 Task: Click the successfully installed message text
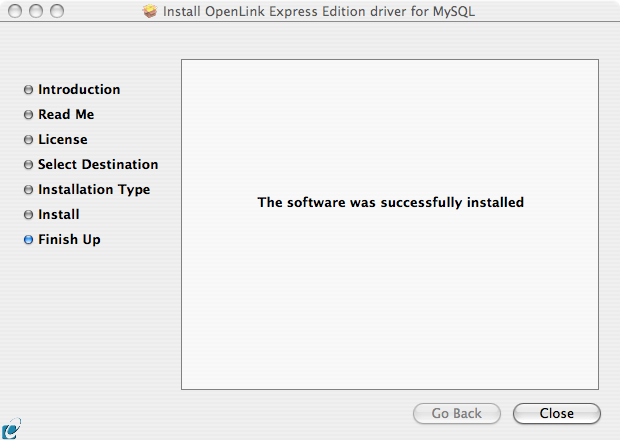click(x=391, y=202)
